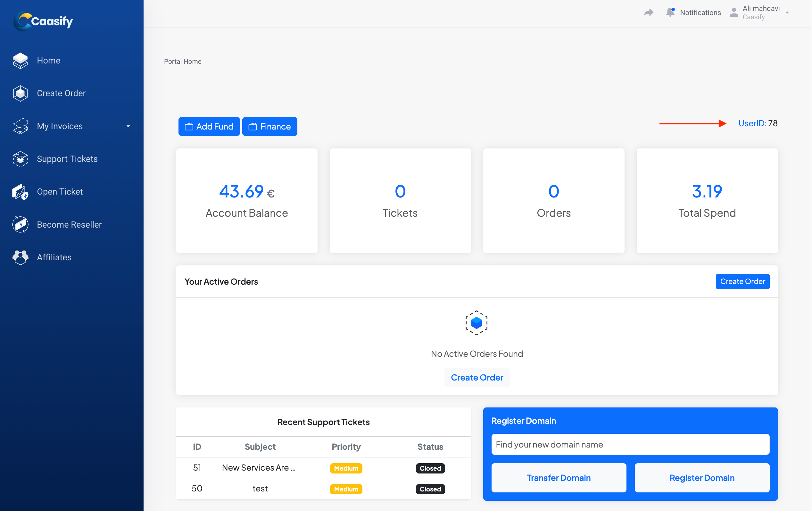This screenshot has width=812, height=511.
Task: Go to Affiliates in the sidebar
Action: tap(54, 257)
